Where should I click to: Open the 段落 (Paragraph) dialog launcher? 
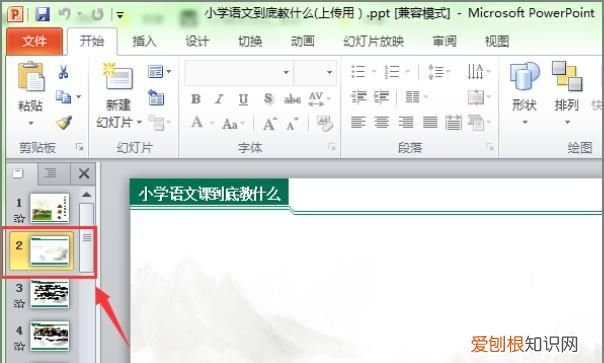click(490, 147)
